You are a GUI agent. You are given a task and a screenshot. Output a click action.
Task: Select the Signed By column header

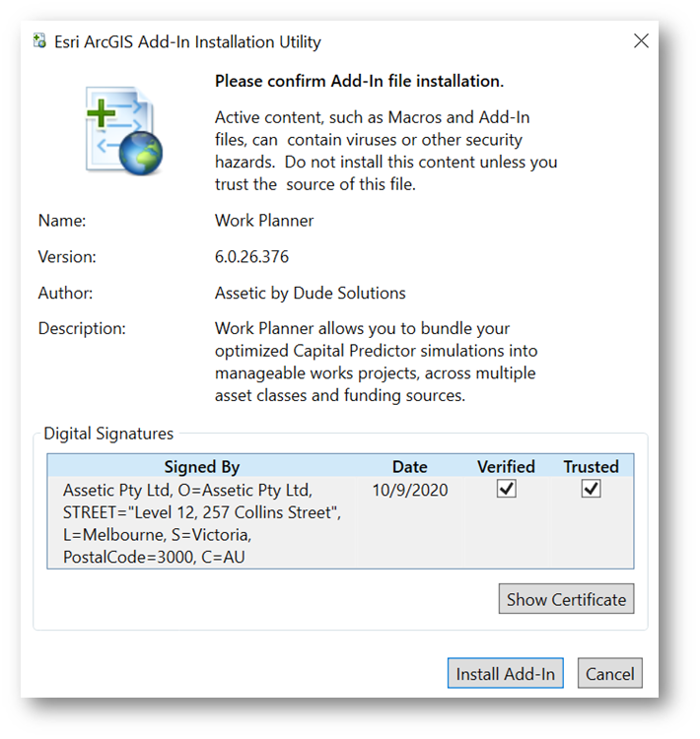coord(202,467)
